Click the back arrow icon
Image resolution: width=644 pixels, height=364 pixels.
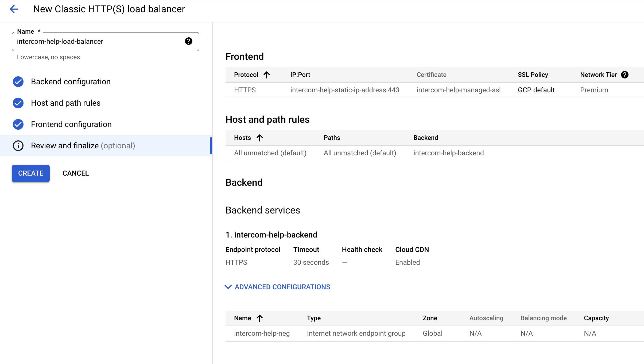[x=14, y=9]
